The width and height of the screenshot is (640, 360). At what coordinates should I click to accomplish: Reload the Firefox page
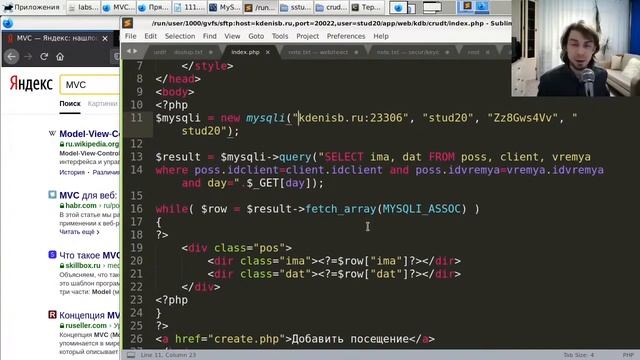(44, 57)
